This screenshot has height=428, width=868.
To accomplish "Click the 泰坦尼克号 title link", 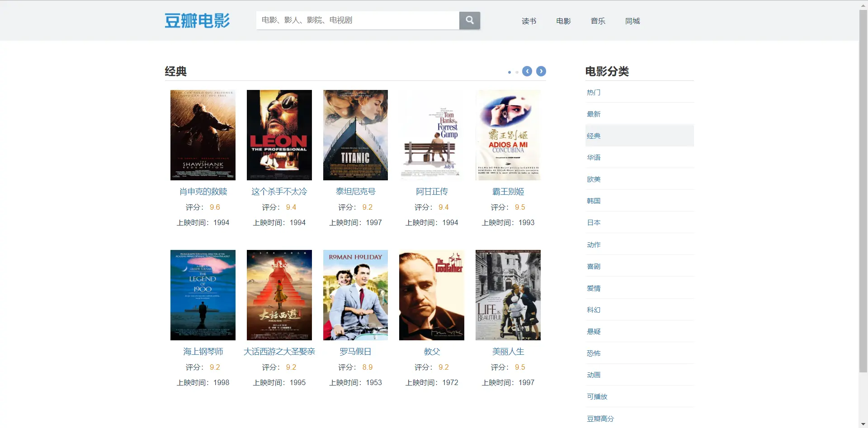I will (x=355, y=192).
